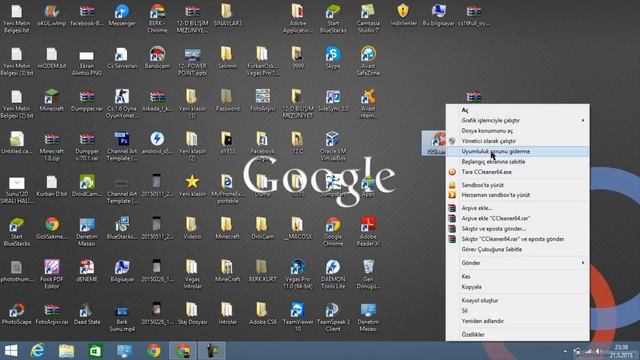This screenshot has height=360, width=640.
Task: Open the BERK KURT folder
Action: tap(262, 271)
